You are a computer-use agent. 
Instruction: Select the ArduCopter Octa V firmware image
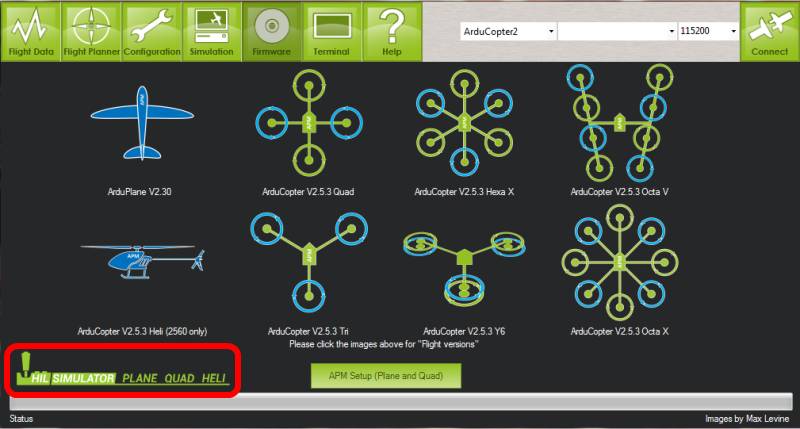point(618,120)
